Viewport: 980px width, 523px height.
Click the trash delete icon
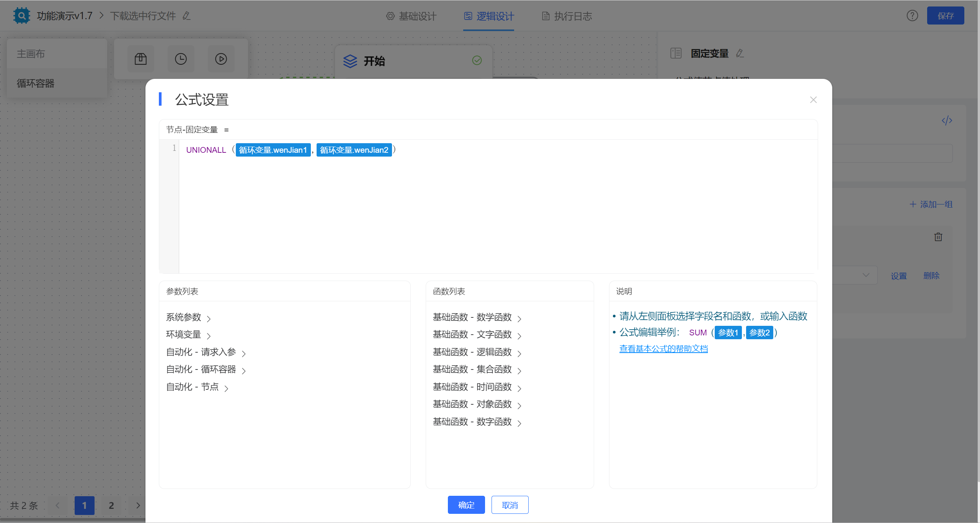[x=938, y=237]
